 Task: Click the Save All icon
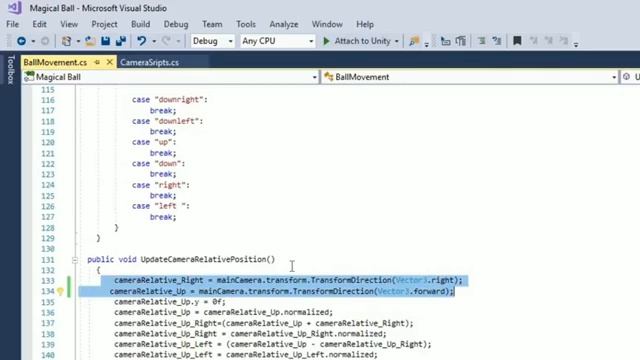121,41
